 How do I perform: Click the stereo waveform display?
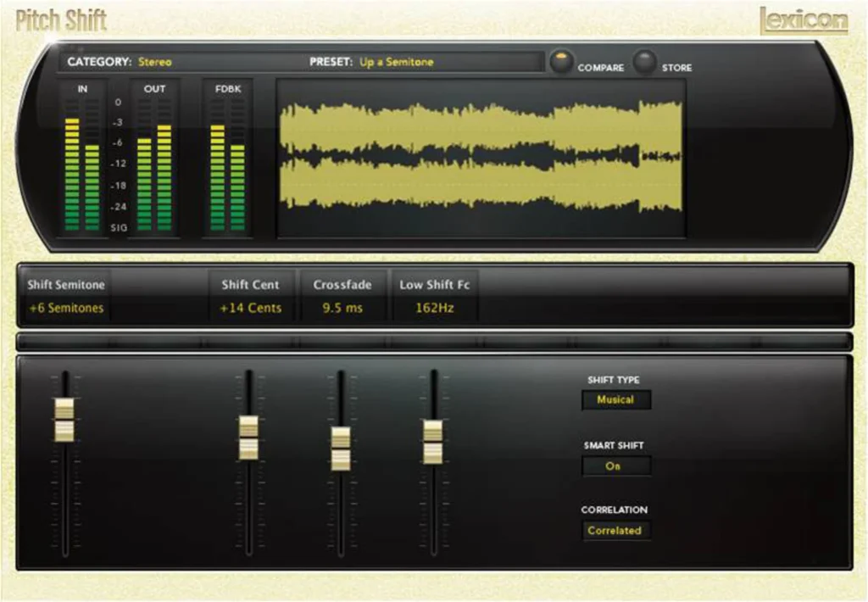(x=481, y=159)
